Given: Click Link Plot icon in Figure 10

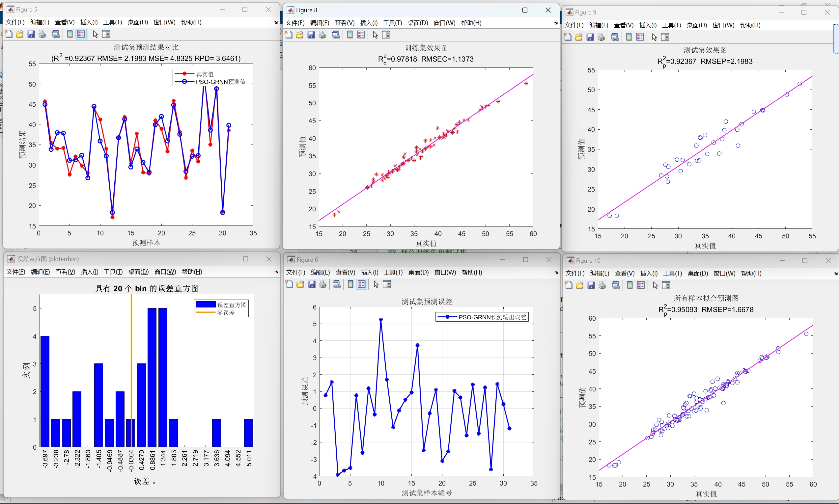Looking at the screenshot, I should pos(615,285).
